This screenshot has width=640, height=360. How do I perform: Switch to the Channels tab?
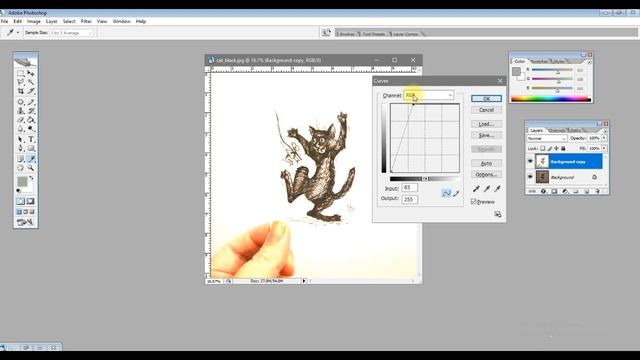[558, 131]
